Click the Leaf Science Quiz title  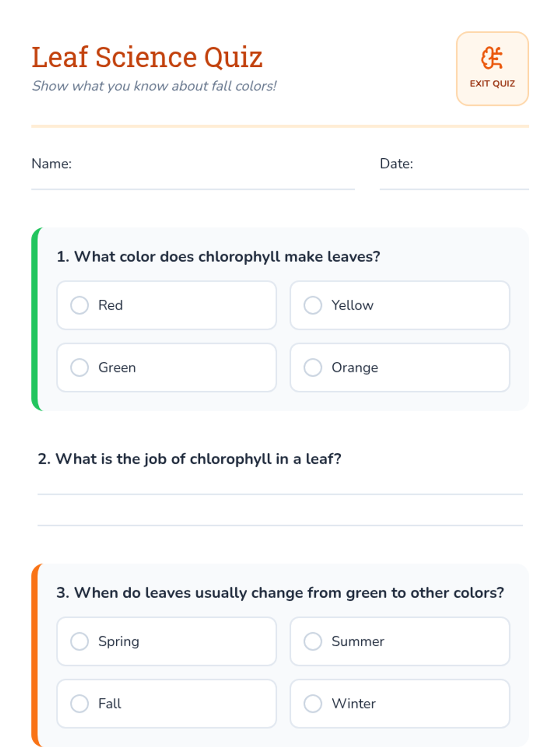[x=147, y=57]
